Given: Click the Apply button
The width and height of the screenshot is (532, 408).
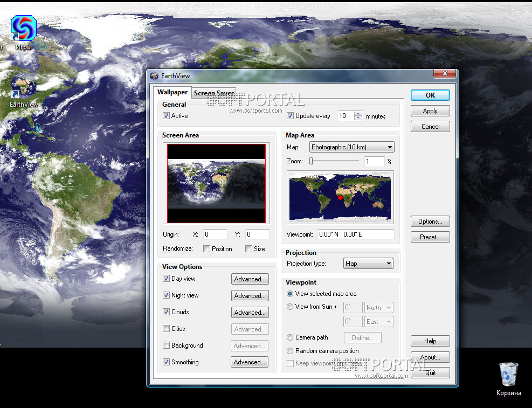Looking at the screenshot, I should tap(430, 111).
